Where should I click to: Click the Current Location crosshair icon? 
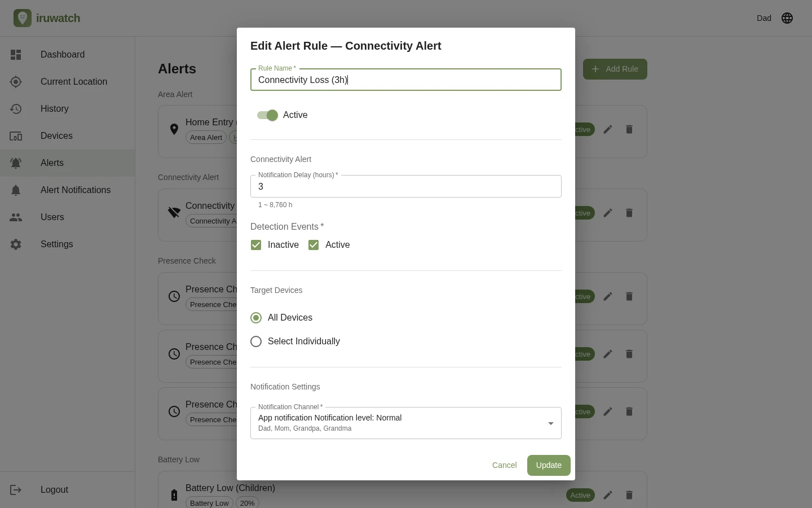click(16, 82)
